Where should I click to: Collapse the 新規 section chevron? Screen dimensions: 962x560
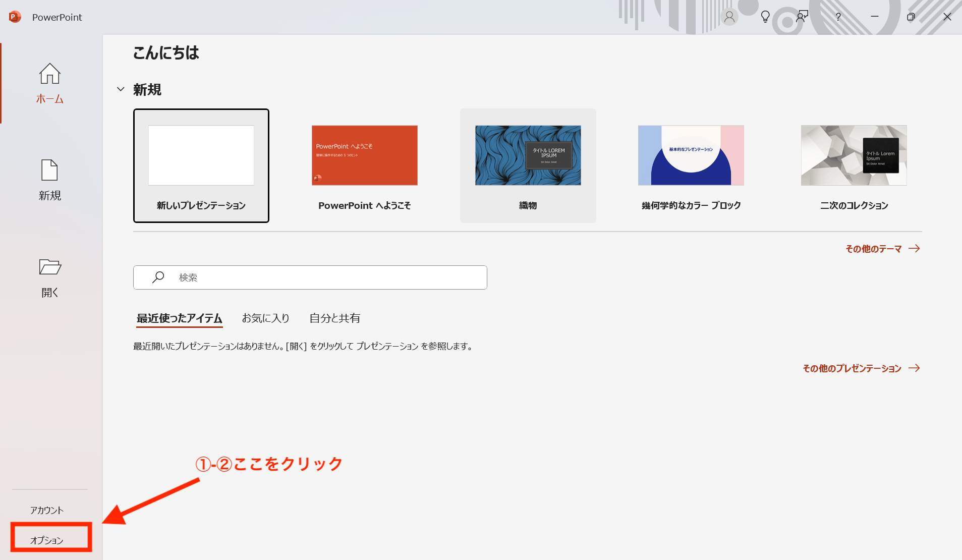tap(121, 89)
